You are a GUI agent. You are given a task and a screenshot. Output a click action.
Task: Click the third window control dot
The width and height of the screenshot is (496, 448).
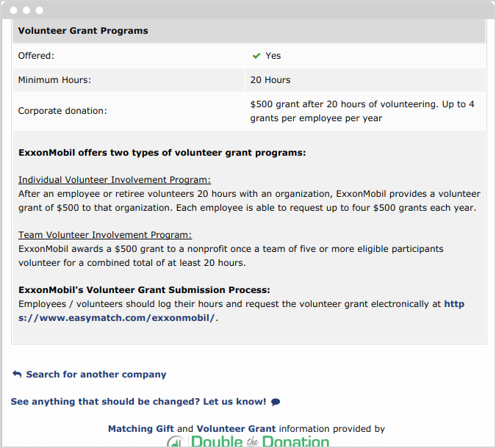click(x=39, y=10)
